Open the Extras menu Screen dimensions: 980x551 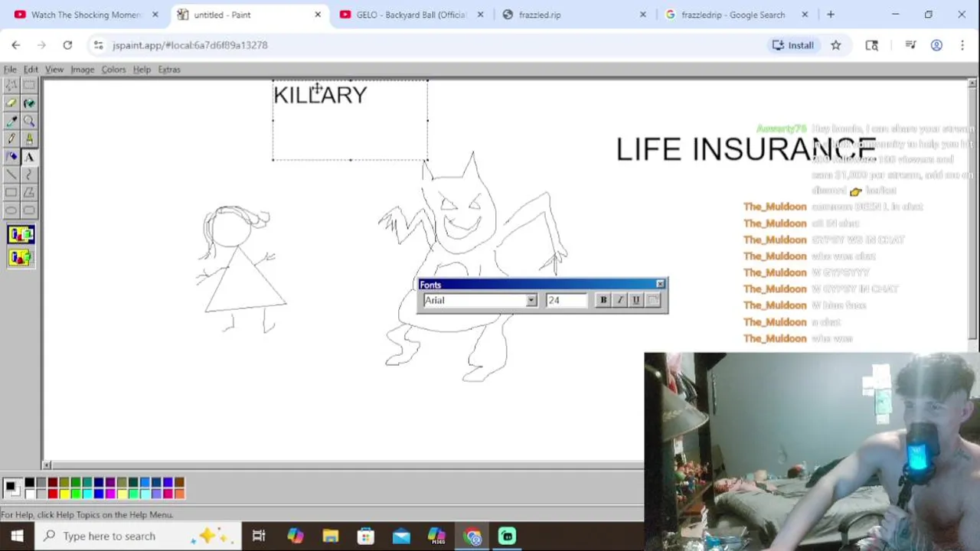click(169, 70)
